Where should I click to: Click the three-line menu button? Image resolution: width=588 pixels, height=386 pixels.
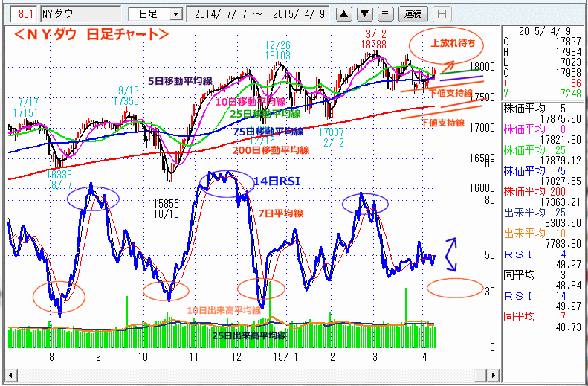point(385,15)
